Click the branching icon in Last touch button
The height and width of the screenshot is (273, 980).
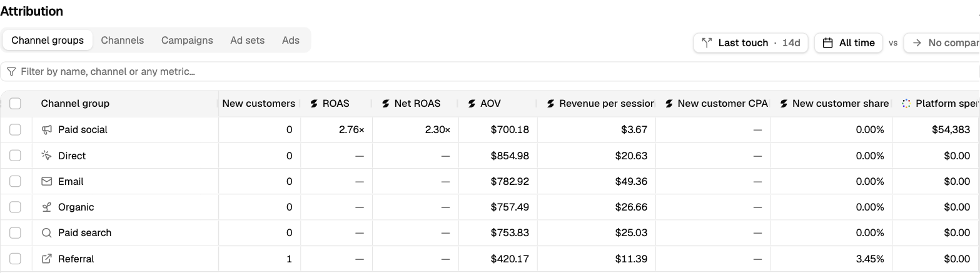click(707, 43)
